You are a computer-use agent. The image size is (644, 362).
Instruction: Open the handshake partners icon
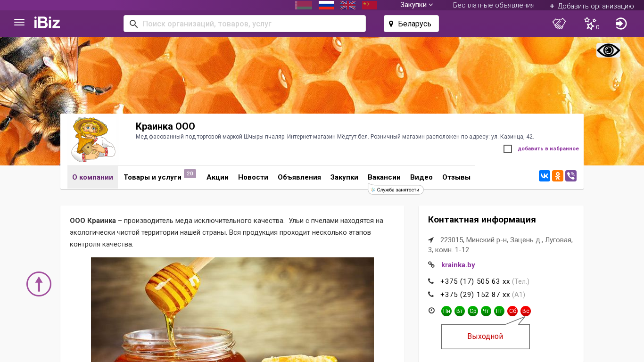(559, 24)
